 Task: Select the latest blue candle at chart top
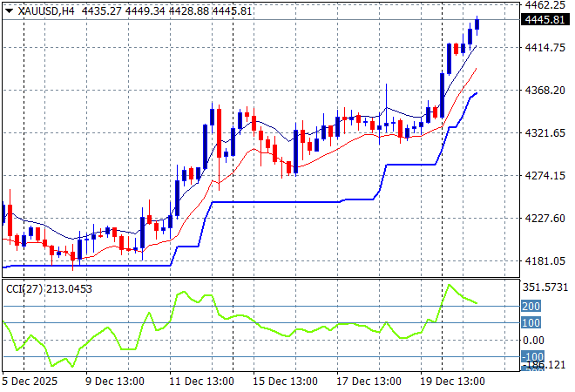477,24
